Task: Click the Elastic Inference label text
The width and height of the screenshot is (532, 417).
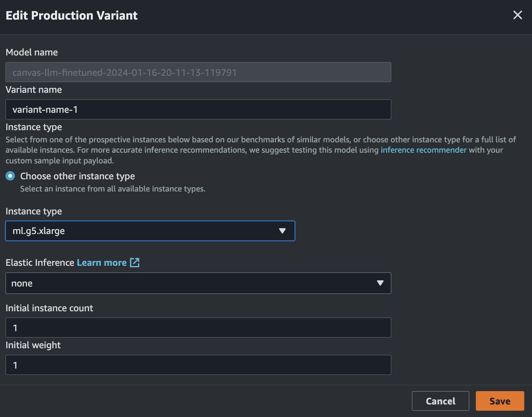Action: [x=40, y=262]
